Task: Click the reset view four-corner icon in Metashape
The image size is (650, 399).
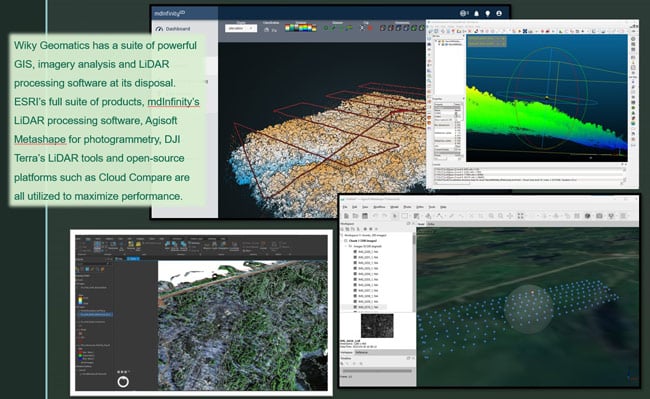Action: [x=520, y=216]
